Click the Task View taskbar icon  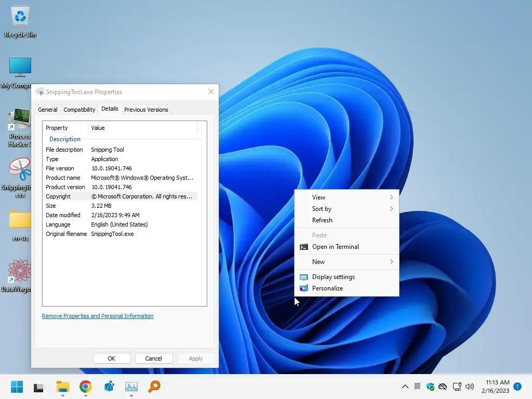38,387
